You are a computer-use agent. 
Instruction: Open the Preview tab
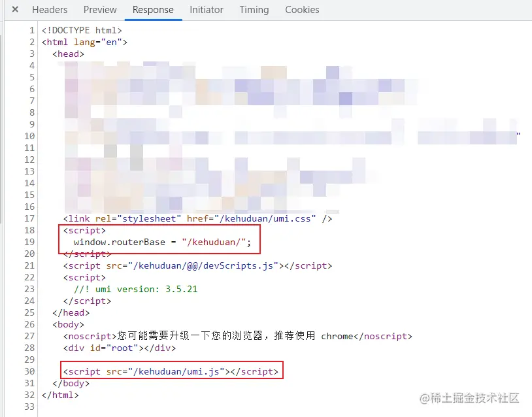coord(100,10)
